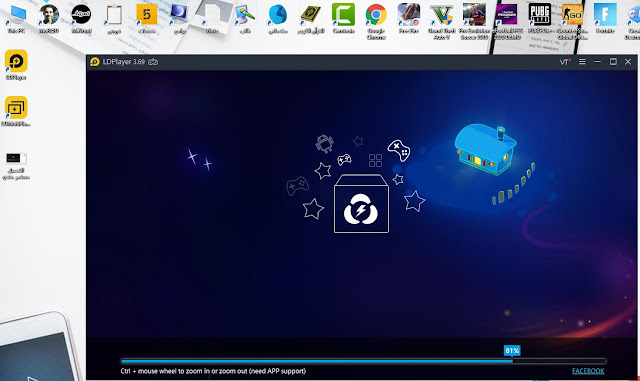Viewport: 640px width, 381px height.
Task: Maximize the LDPlayer window
Action: click(x=613, y=62)
